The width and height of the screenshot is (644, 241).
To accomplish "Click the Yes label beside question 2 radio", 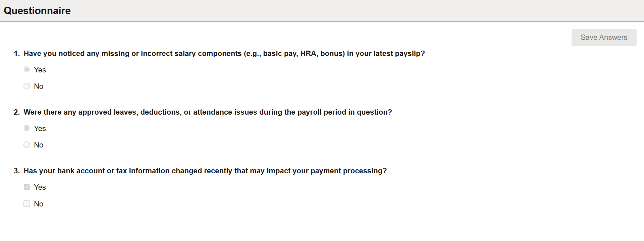I will (40, 128).
